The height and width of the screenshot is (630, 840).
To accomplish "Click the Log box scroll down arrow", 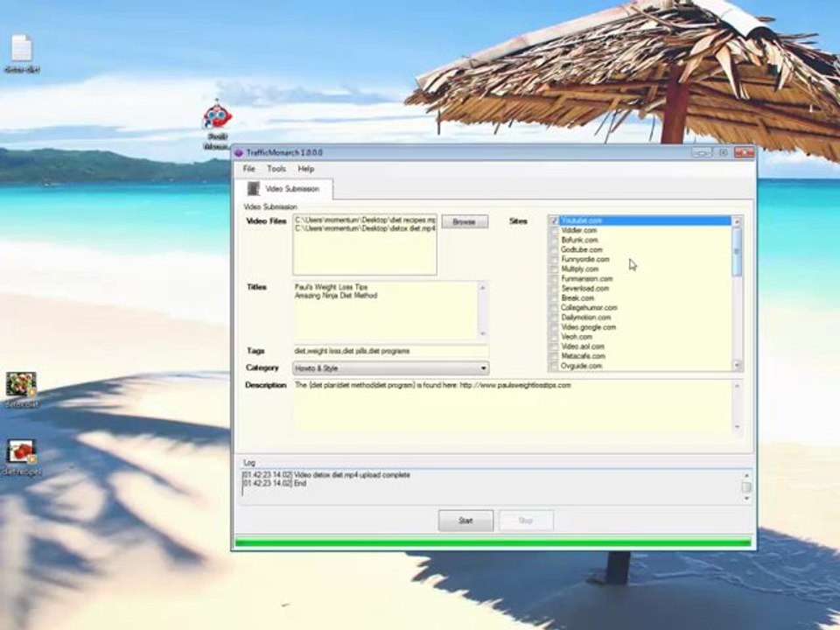I will [745, 498].
